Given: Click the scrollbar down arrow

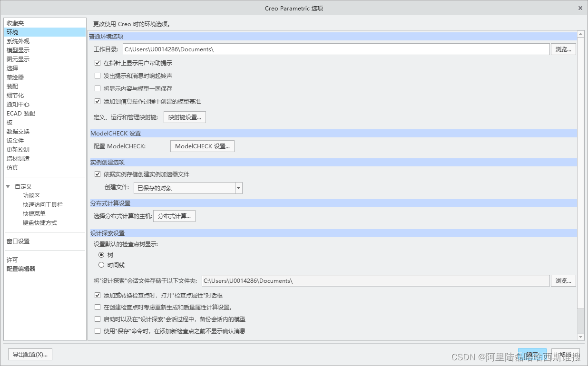Looking at the screenshot, I should point(580,337).
